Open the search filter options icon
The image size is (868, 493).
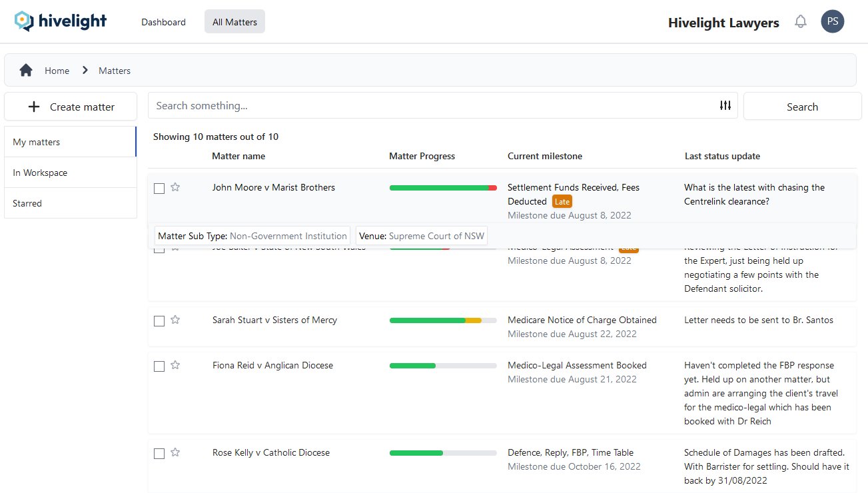pos(725,105)
